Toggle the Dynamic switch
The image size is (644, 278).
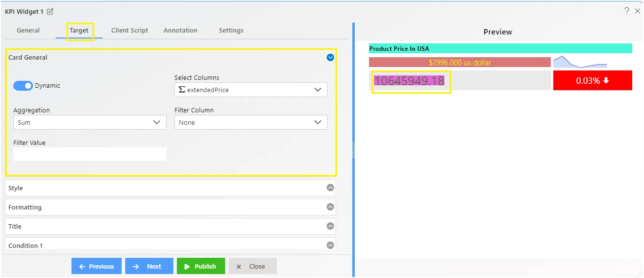click(23, 86)
